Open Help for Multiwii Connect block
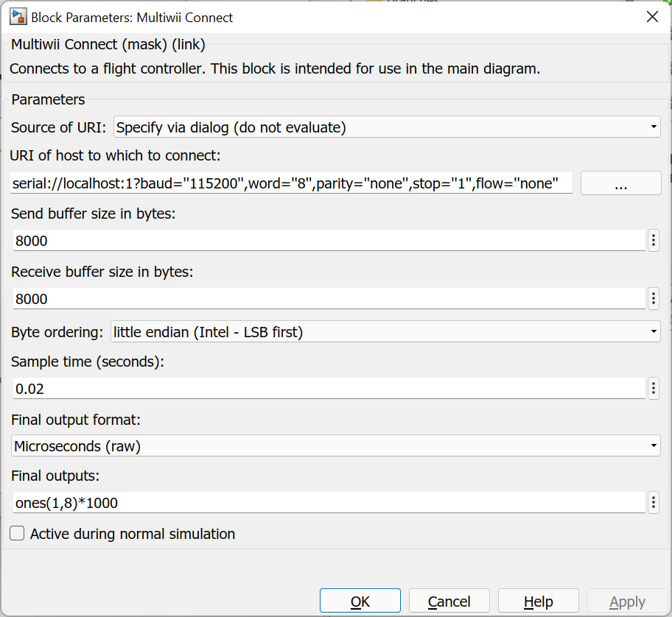Image resolution: width=672 pixels, height=617 pixels. 538,602
